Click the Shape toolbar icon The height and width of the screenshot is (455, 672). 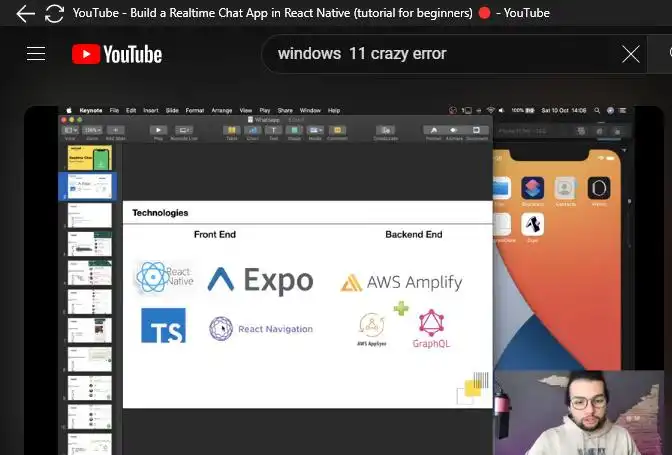tap(294, 130)
